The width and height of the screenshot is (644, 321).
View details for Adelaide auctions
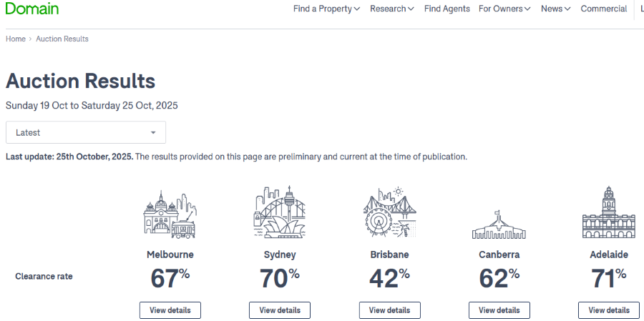pos(609,310)
